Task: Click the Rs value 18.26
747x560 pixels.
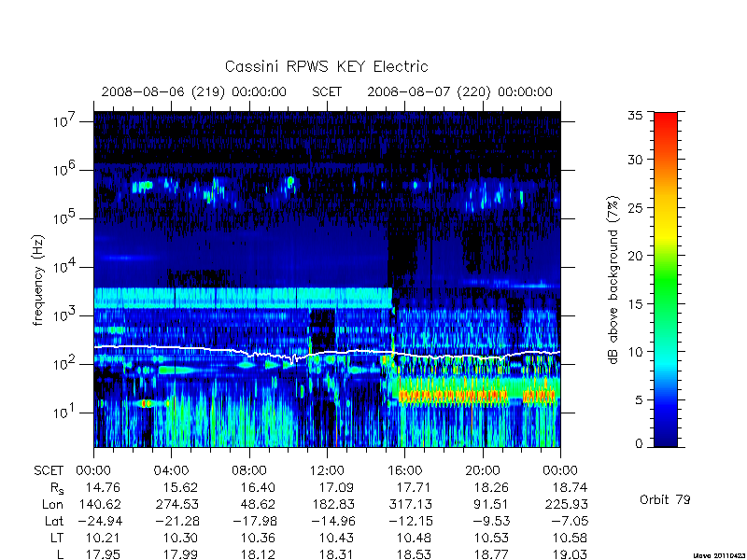Action: point(491,487)
